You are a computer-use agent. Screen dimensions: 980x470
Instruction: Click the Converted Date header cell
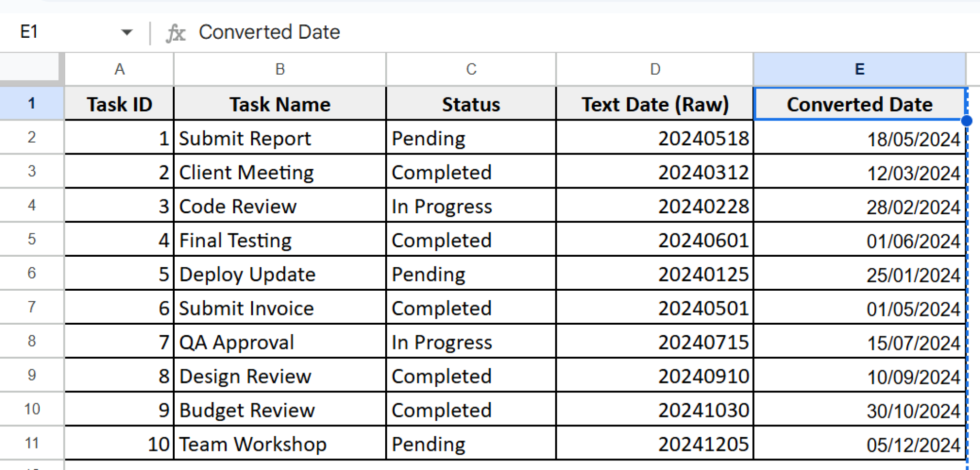pyautogui.click(x=860, y=104)
